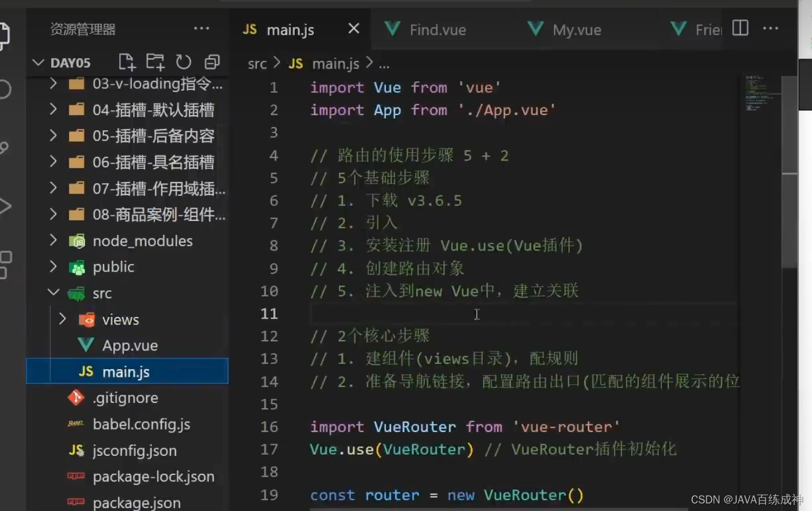Expand the 05-插槽-后备内容 folder
This screenshot has width=812, height=511.
[x=53, y=135]
